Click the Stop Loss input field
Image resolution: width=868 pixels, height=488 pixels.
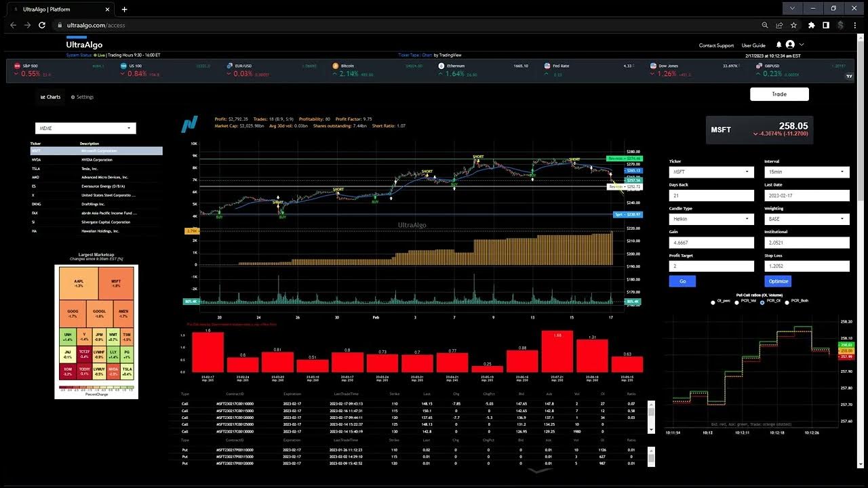click(807, 266)
